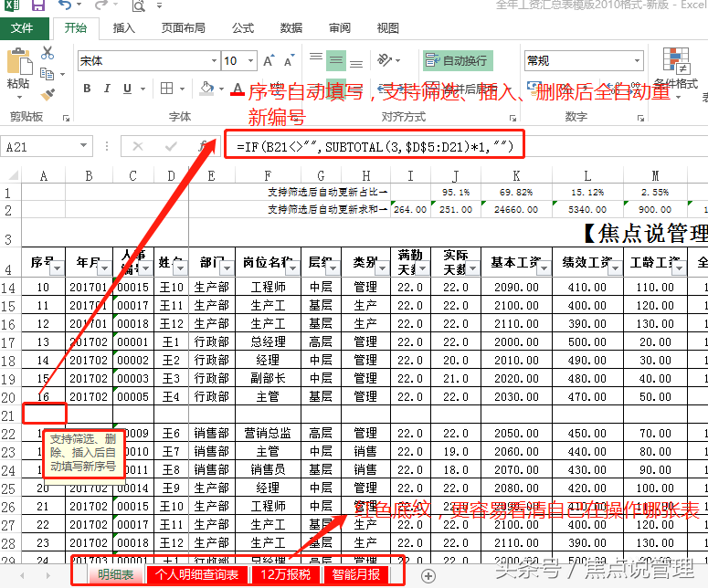Click the confirm checkmark in formula bar
Screen dimensions: 708x588
[x=171, y=146]
